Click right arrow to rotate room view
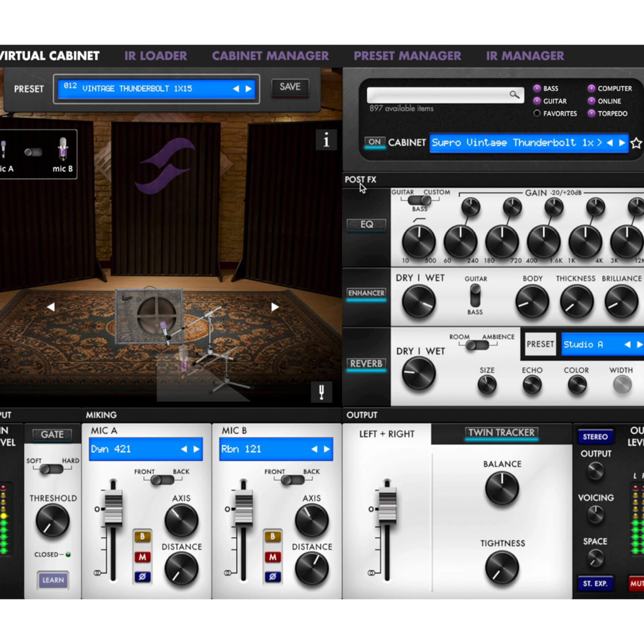644x644 pixels. coord(275,307)
